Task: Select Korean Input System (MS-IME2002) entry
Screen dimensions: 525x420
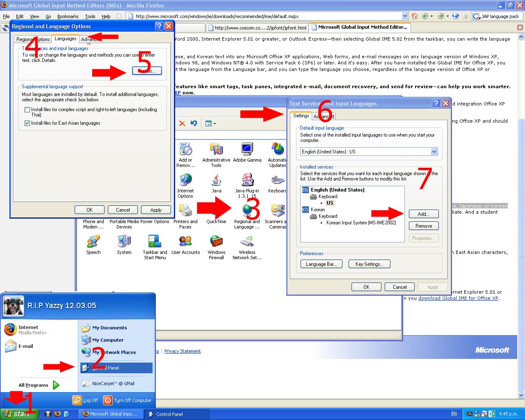Action: (x=361, y=223)
